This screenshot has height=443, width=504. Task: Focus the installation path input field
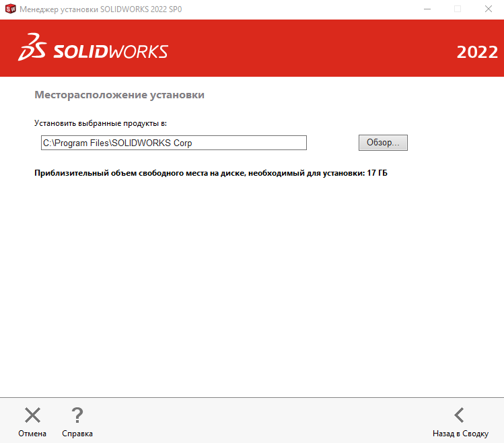(x=174, y=143)
